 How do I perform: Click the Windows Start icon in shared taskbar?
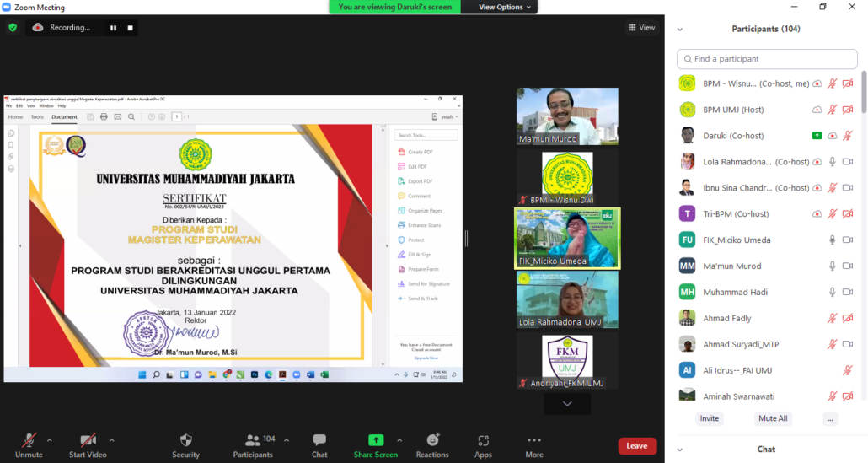coord(142,375)
